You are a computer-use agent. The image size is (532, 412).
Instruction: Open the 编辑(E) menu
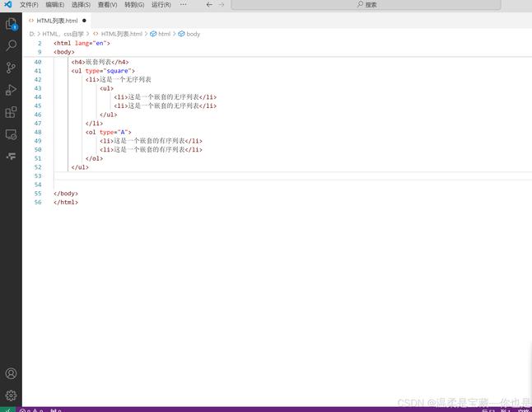pyautogui.click(x=55, y=5)
